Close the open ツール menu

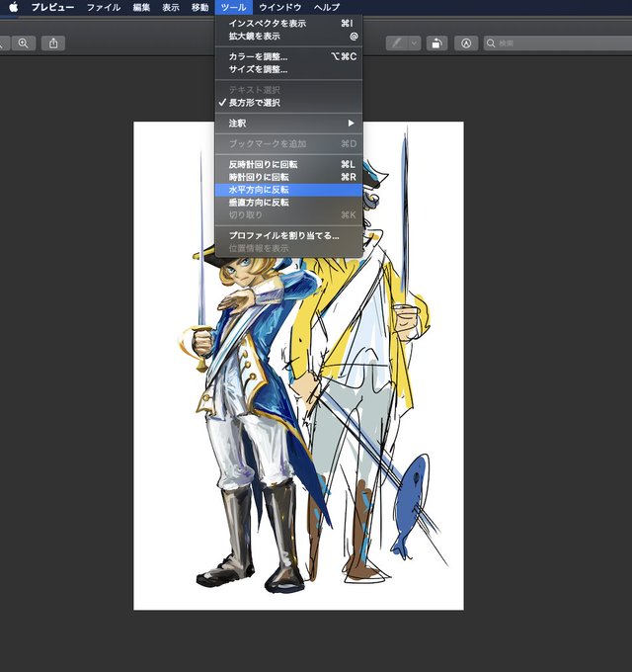(234, 7)
